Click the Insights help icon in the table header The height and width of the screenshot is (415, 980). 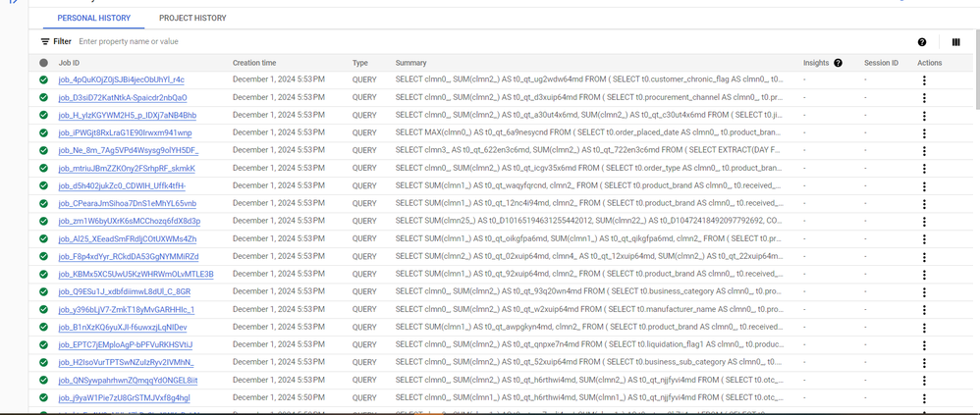(839, 63)
